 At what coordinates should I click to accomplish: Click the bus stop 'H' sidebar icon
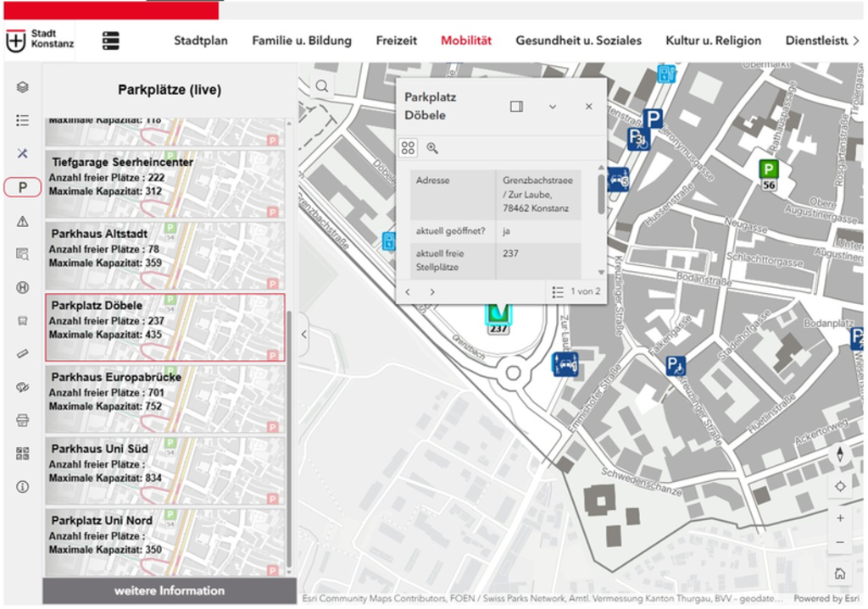[x=23, y=288]
